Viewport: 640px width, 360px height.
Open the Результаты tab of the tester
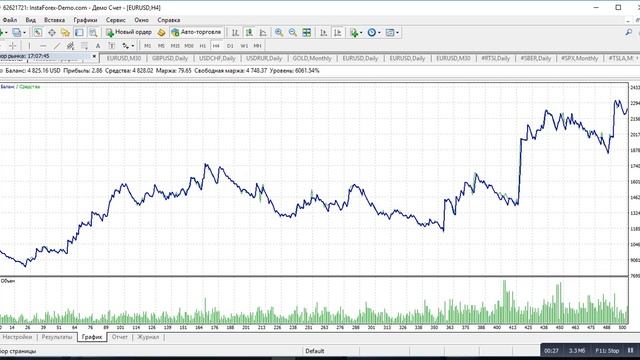click(57, 337)
